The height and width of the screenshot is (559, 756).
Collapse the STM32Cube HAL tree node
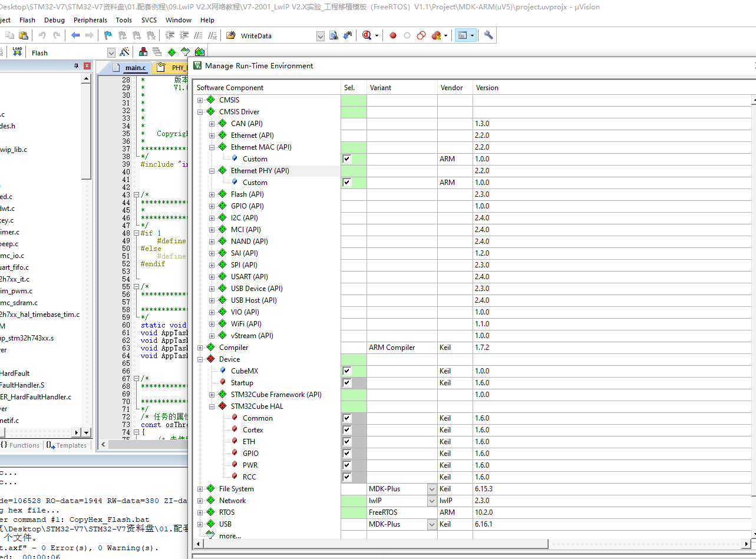[x=212, y=406]
